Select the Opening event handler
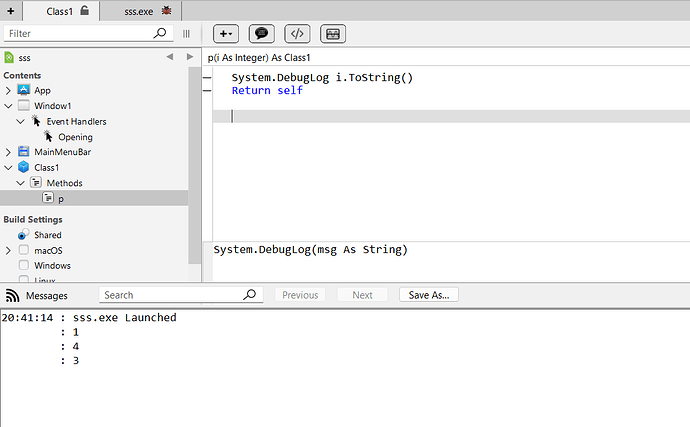Screen dimensions: 690x427 [x=75, y=137]
